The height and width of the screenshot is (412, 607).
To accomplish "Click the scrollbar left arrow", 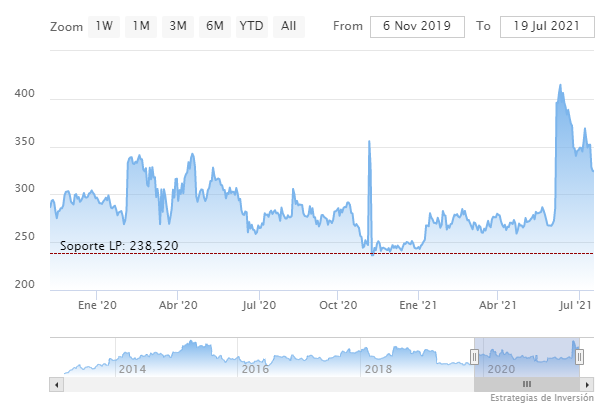I will [56, 383].
